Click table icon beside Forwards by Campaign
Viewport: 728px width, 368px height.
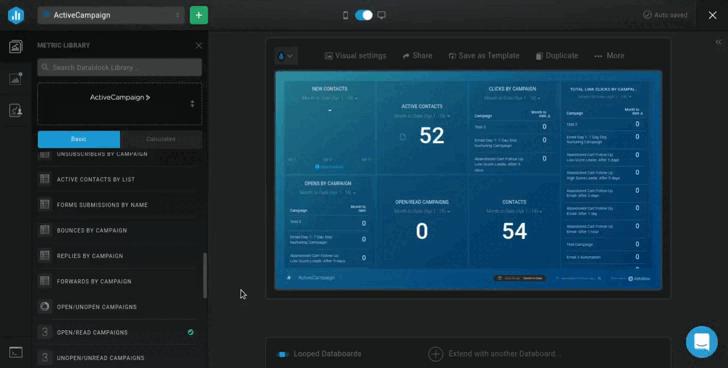45,281
